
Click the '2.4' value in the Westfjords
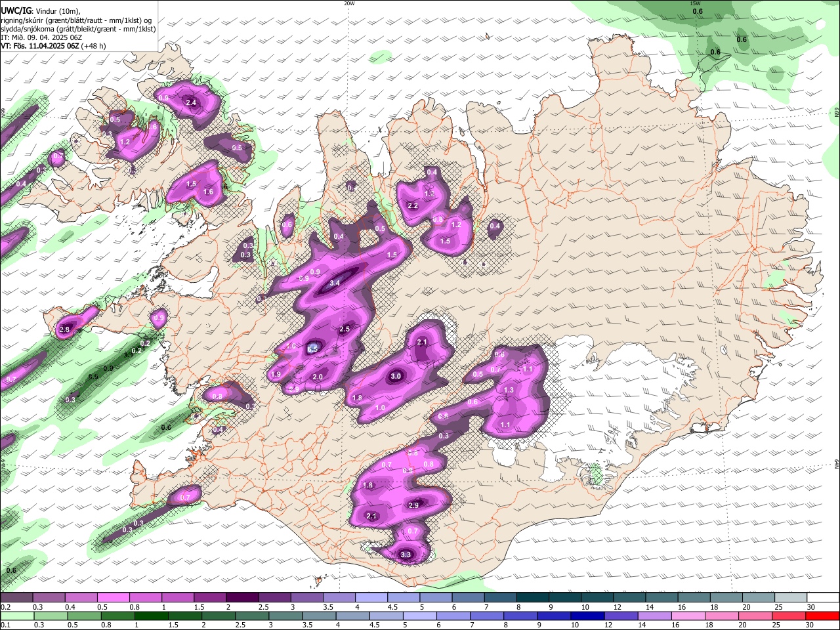pos(191,103)
